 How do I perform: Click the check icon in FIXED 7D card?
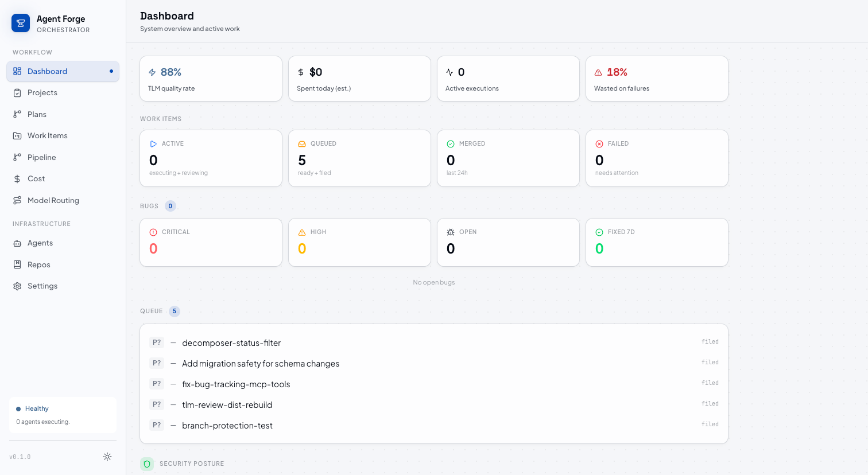599,232
